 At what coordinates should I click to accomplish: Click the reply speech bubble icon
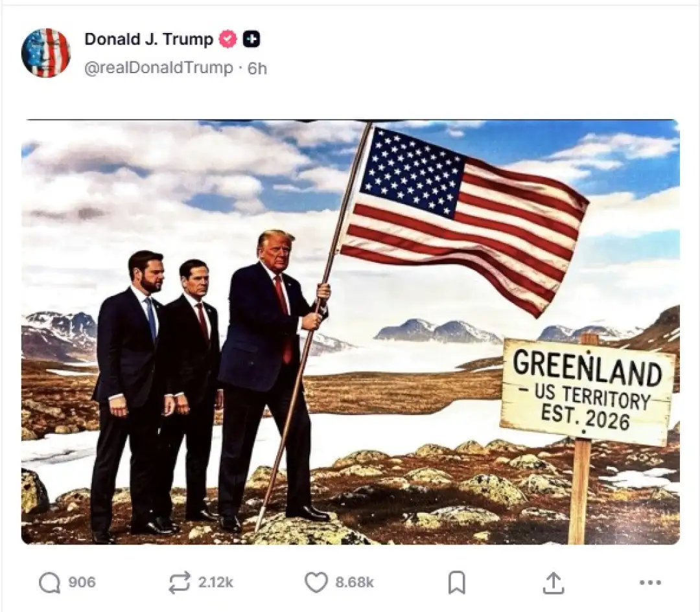click(x=49, y=583)
